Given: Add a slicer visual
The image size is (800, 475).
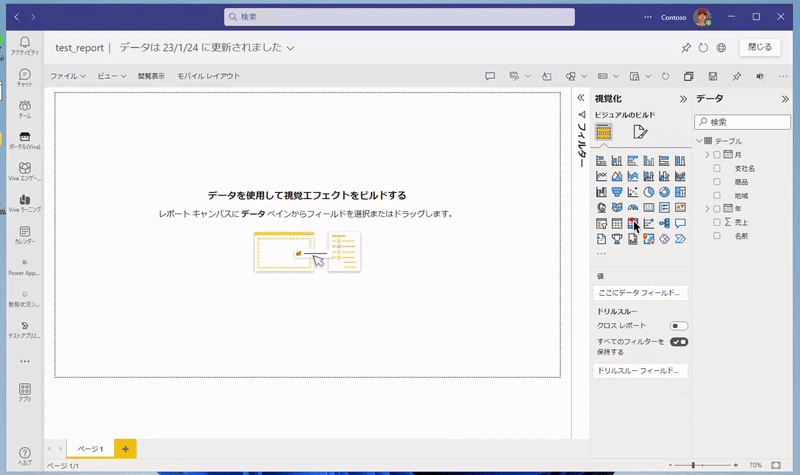Looking at the screenshot, I should [x=601, y=223].
